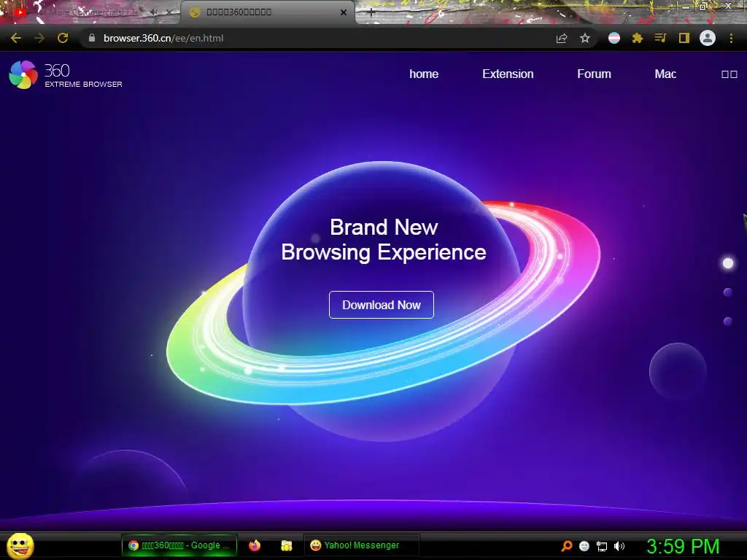This screenshot has height=560, width=747.
Task: Click the Download Now button
Action: point(381,305)
